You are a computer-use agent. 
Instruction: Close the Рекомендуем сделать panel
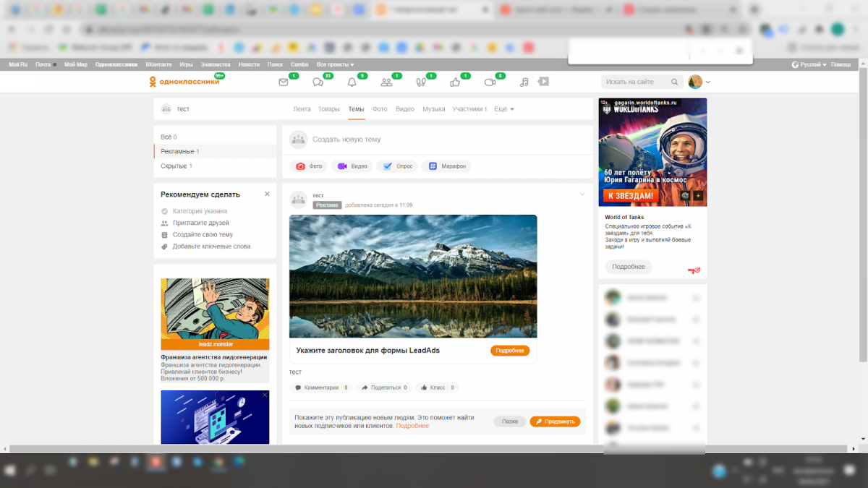(x=267, y=194)
